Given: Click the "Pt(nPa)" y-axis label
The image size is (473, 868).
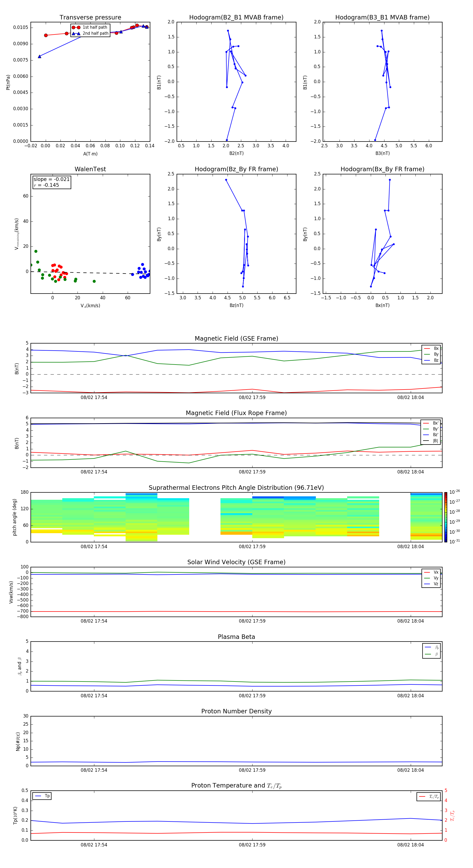Looking at the screenshot, I should (8, 82).
